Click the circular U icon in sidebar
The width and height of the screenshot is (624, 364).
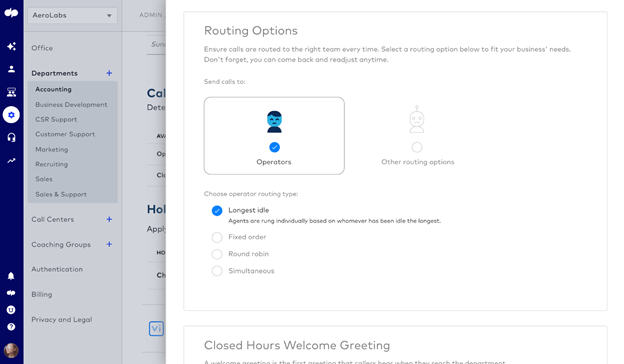click(11, 310)
